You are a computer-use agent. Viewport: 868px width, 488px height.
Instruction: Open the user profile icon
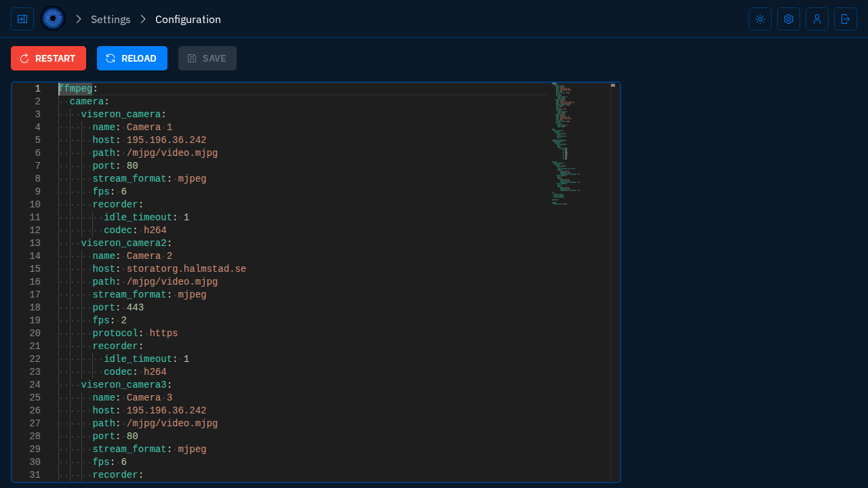(817, 19)
